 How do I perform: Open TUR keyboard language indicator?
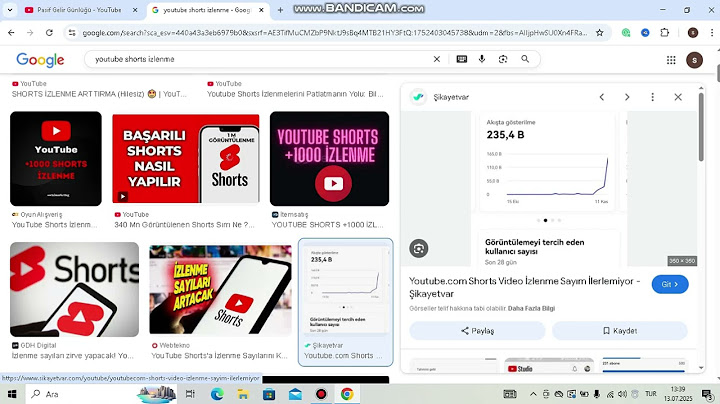pos(651,394)
